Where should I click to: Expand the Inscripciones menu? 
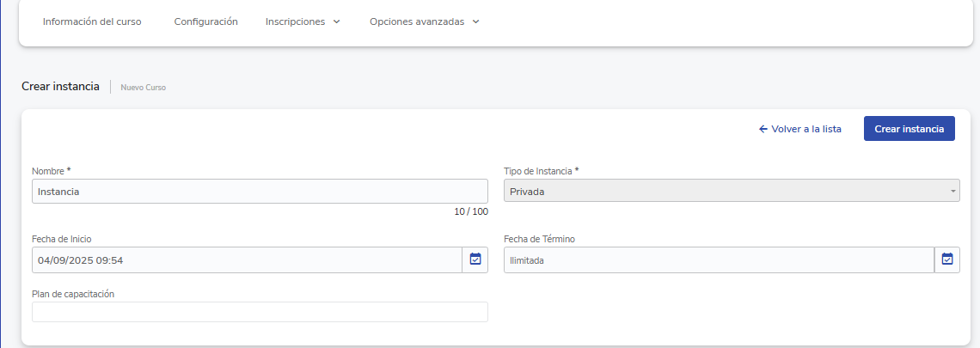296,22
